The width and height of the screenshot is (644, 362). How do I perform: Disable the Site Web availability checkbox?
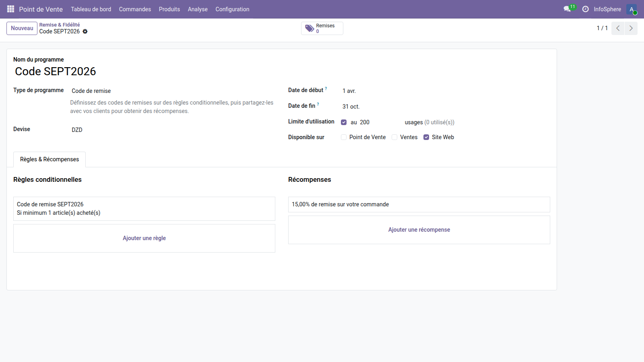pyautogui.click(x=426, y=137)
